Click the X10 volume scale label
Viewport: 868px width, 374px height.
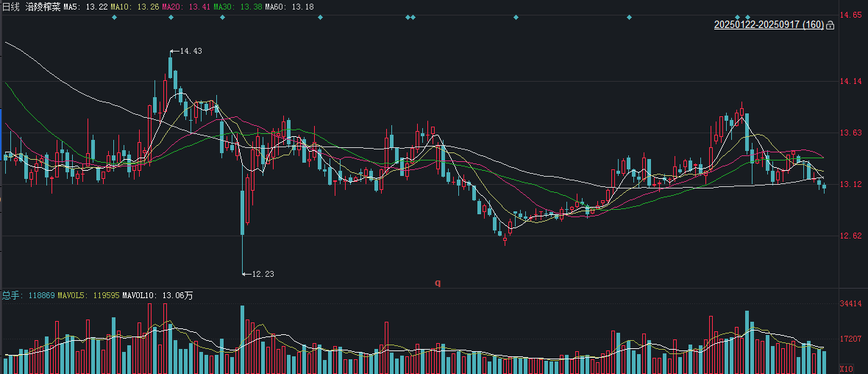[847, 369]
